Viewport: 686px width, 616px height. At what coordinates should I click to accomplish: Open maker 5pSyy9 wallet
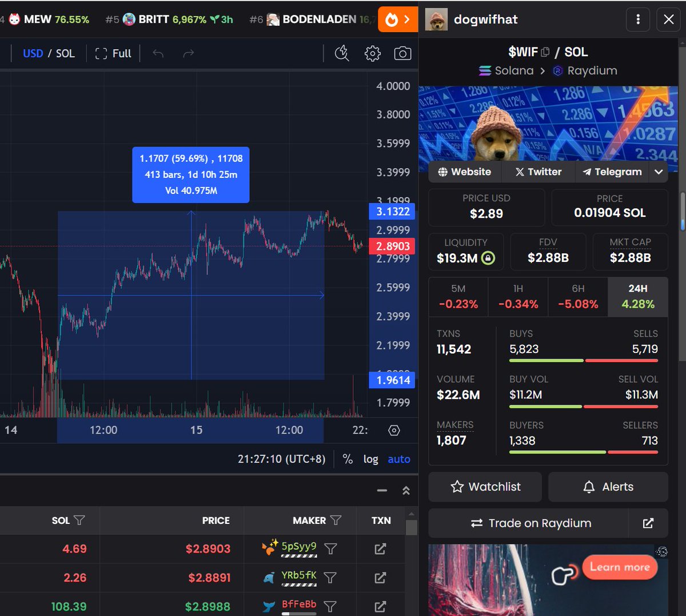coord(298,547)
